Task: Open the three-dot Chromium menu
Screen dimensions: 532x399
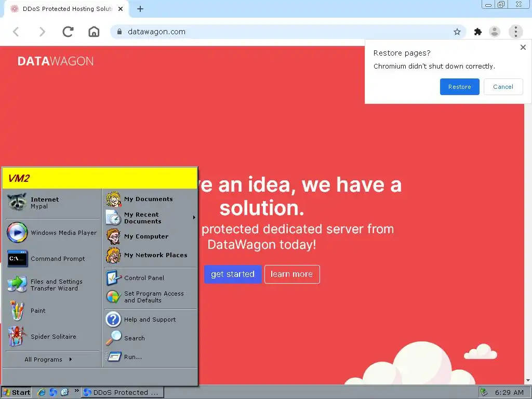Action: tap(516, 32)
